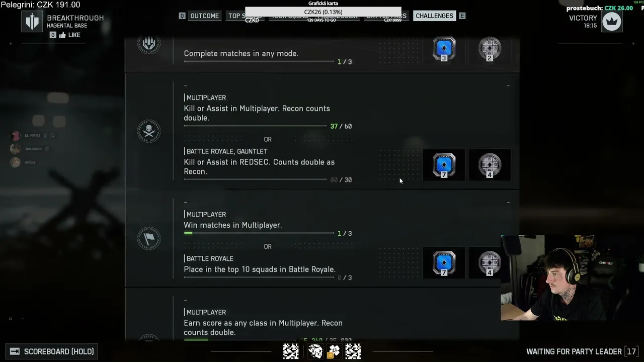
Task: Click text "Complete matches in any mode."
Action: click(x=241, y=54)
